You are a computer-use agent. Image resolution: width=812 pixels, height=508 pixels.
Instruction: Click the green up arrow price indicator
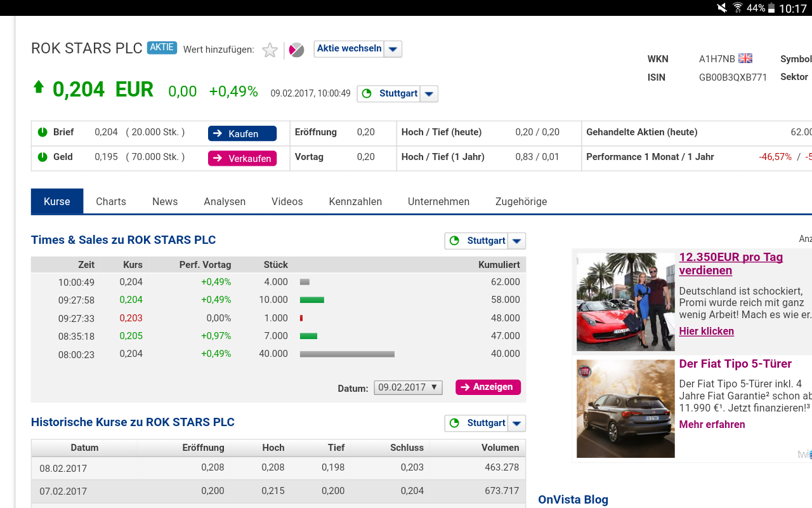[39, 87]
